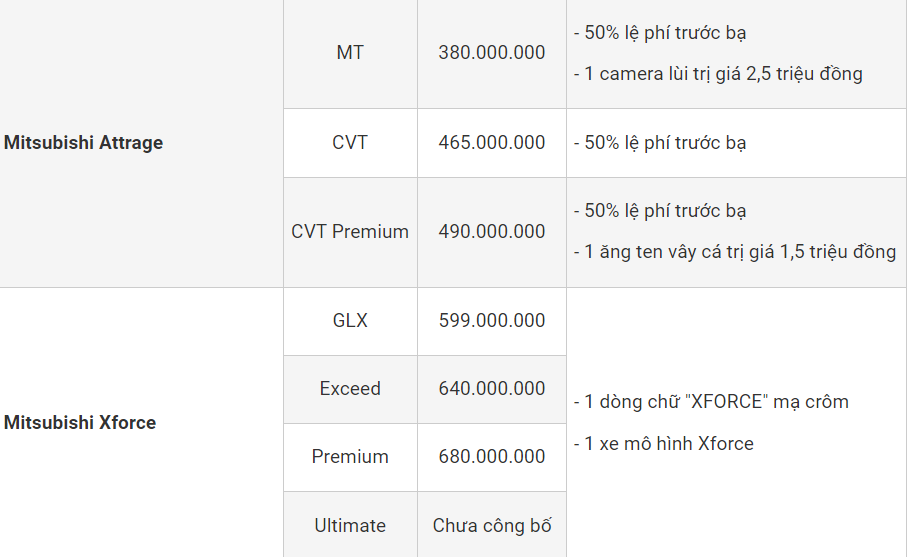The image size is (908, 557).
Task: Click the 680.000.000 price
Action: (x=492, y=457)
